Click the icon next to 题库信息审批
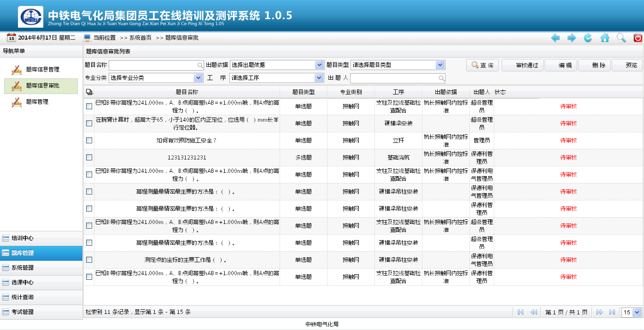 [x=17, y=86]
